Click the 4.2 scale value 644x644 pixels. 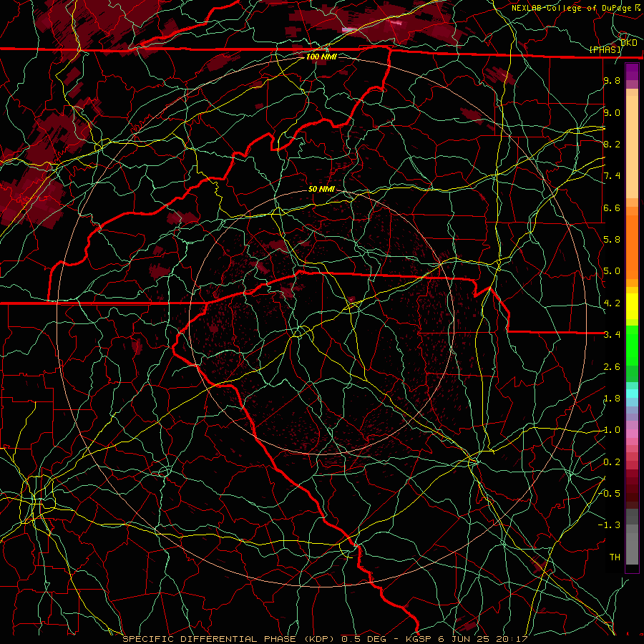click(x=612, y=303)
